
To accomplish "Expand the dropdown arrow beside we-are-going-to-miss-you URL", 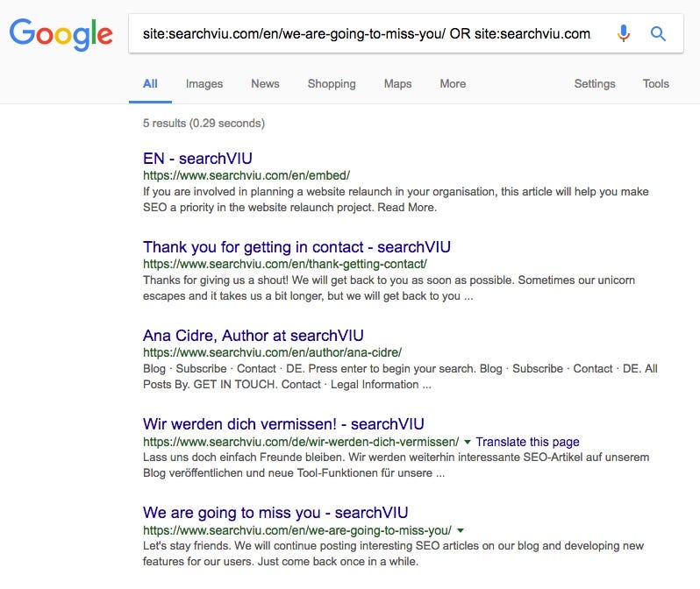I will 461,530.
